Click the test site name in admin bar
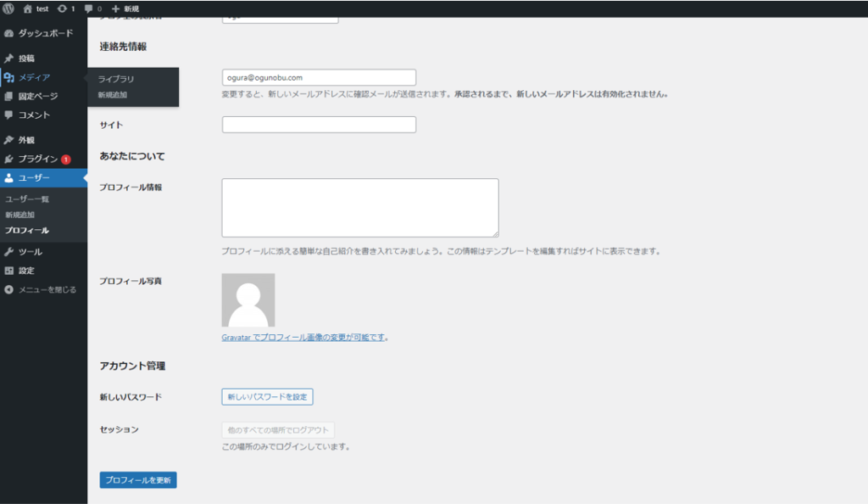This screenshot has width=868, height=504. [42, 8]
